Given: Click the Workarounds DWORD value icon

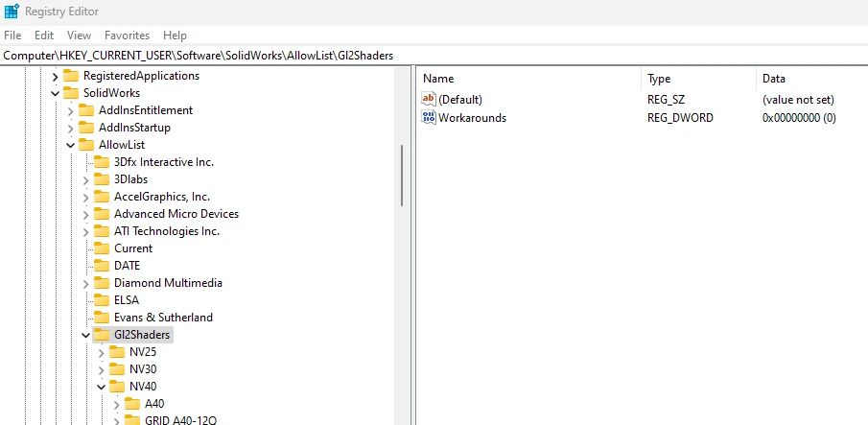Looking at the screenshot, I should (x=429, y=118).
